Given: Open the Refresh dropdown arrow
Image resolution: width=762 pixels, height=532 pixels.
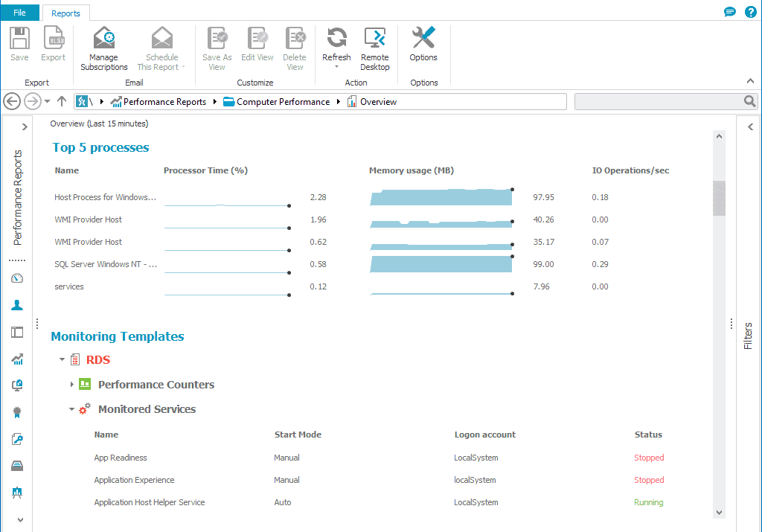Looking at the screenshot, I should [336, 67].
